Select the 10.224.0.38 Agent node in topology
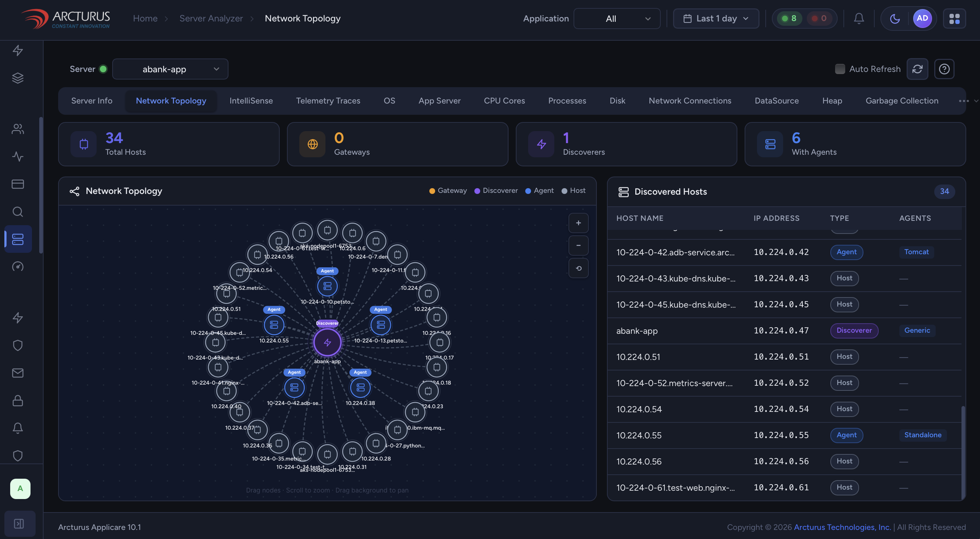Image resolution: width=980 pixels, height=539 pixels. click(x=360, y=388)
